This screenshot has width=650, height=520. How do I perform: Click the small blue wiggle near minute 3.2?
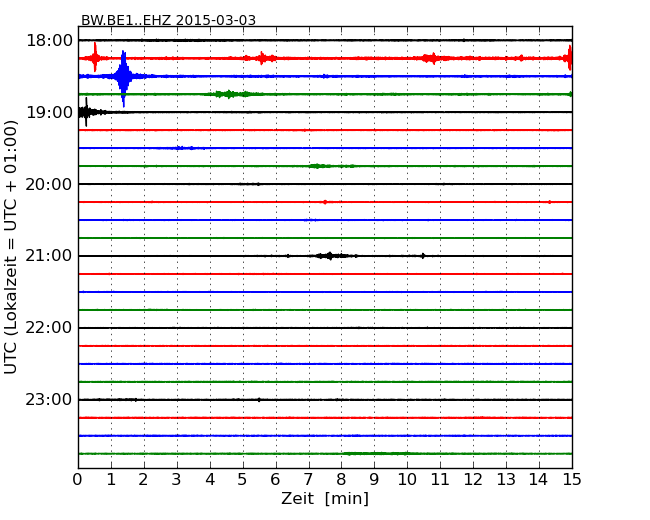(x=185, y=148)
